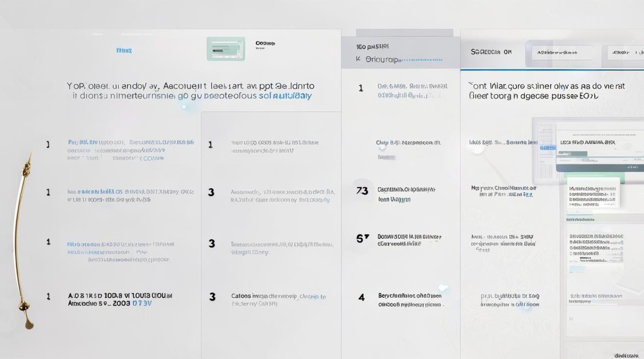Click the circular "73" step badge

(362, 191)
